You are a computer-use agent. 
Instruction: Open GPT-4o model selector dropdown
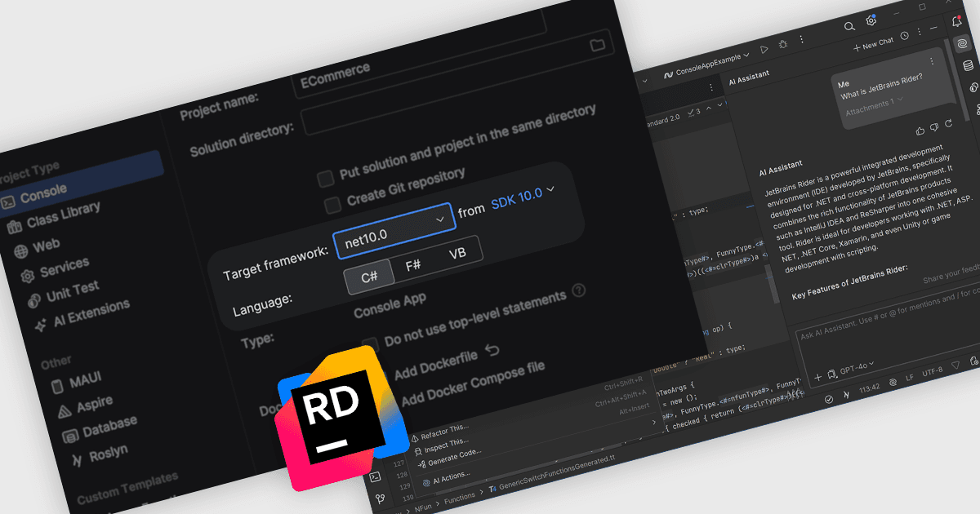click(x=857, y=367)
